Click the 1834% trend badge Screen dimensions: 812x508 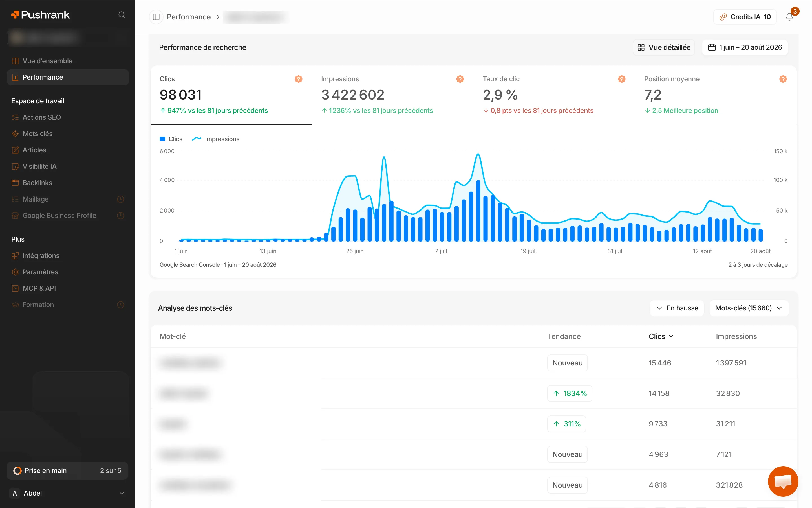click(x=570, y=393)
